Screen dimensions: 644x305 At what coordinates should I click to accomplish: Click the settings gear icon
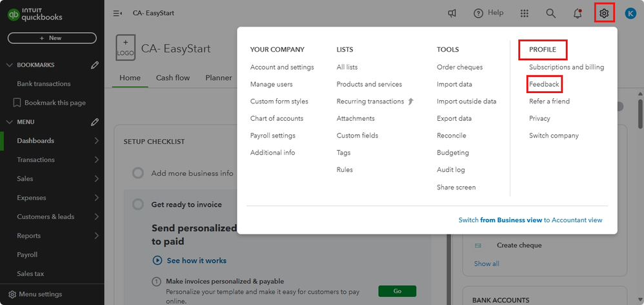click(604, 13)
